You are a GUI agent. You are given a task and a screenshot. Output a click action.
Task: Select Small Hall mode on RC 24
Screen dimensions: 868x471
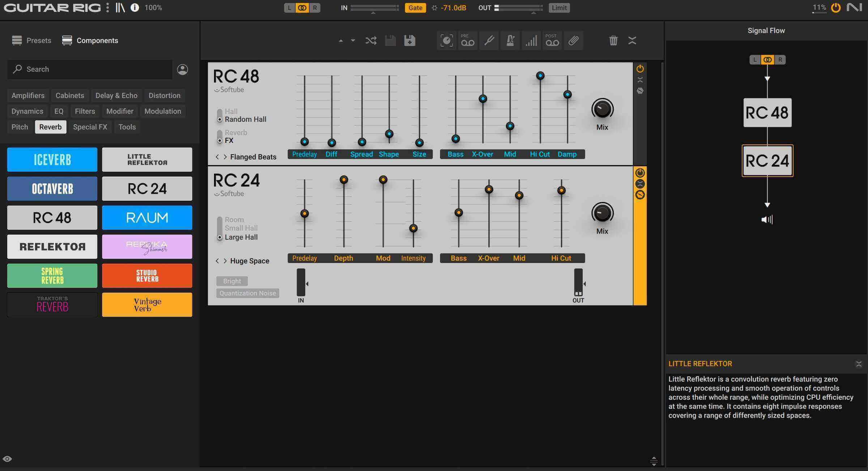241,228
